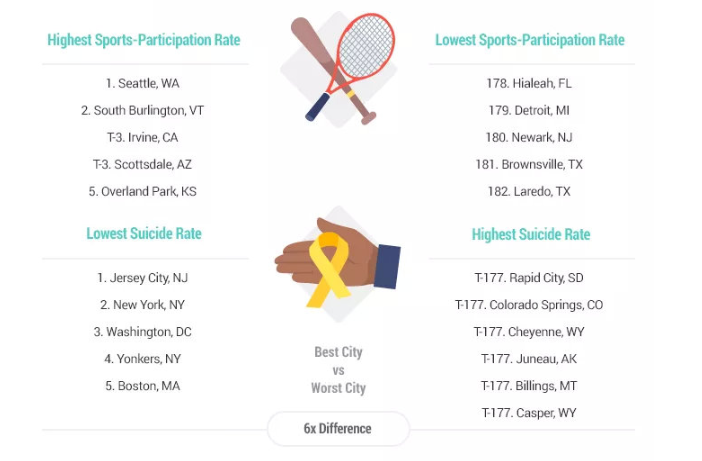Click the Lowest Sports-Participation Rate heading
The image size is (702, 461).
[530, 40]
